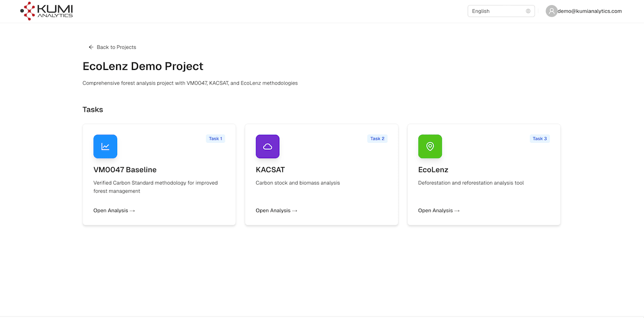This screenshot has width=644, height=318.
Task: Click the user avatar icon
Action: click(551, 11)
